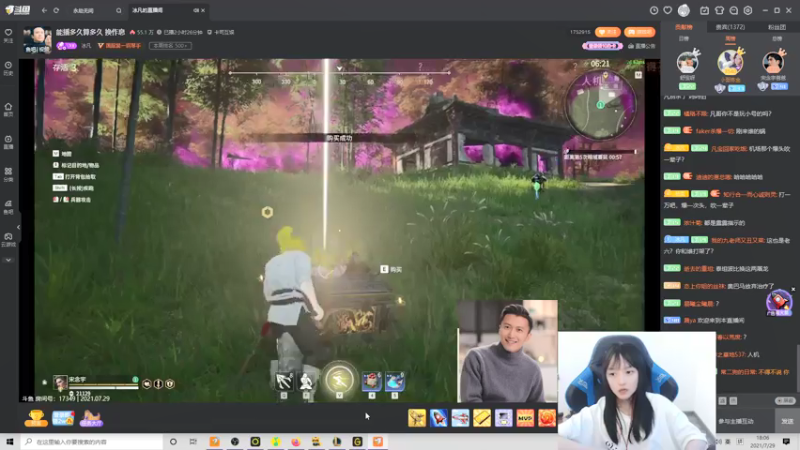
Task: Open the 首页 home icon in the left sidebar
Action: pos(8,109)
